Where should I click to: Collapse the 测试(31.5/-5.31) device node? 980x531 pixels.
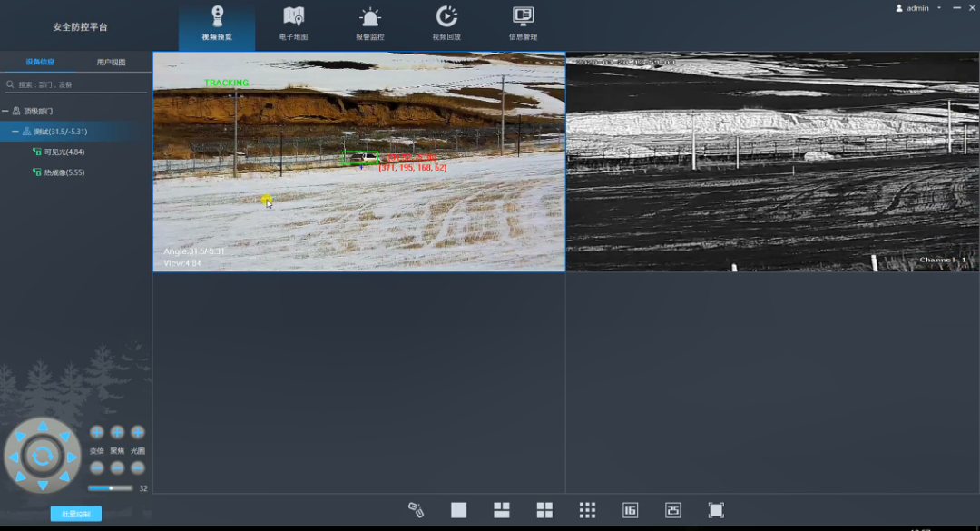click(x=15, y=132)
